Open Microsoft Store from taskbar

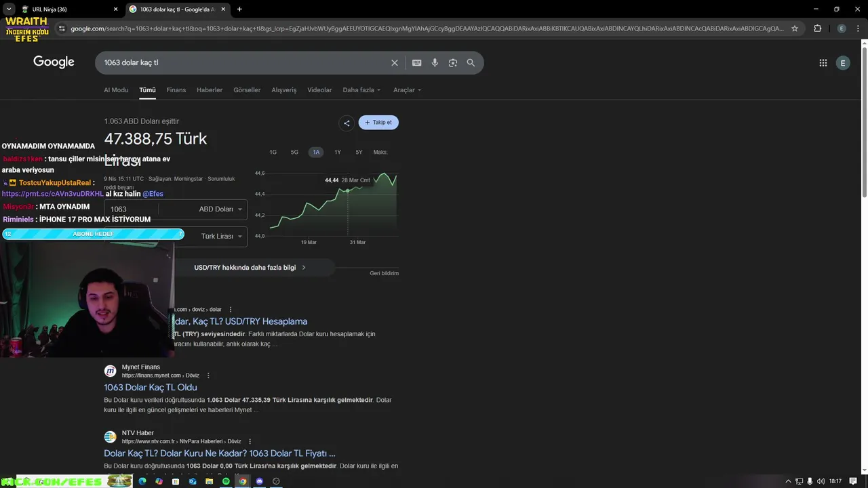point(176,481)
